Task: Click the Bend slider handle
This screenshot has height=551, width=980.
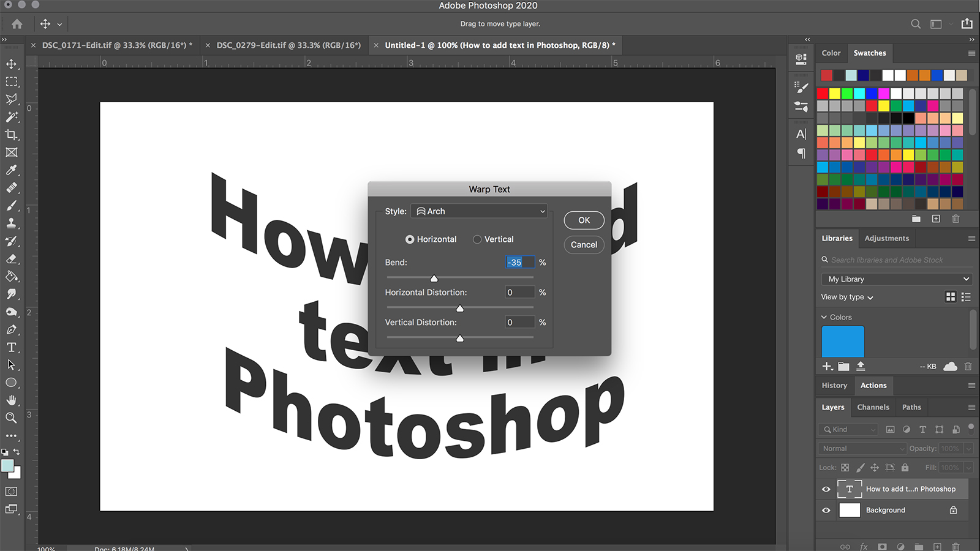Action: pyautogui.click(x=434, y=279)
